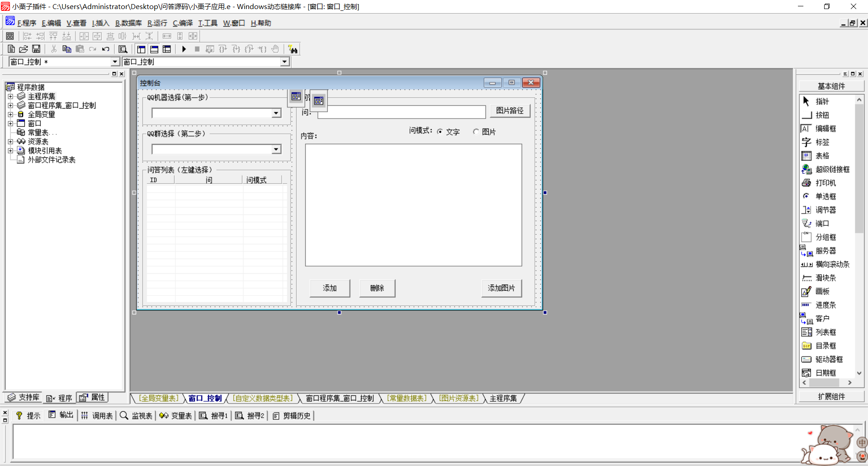Click the Open file toolbar icon
Screen dimensions: 868x466
(24, 49)
